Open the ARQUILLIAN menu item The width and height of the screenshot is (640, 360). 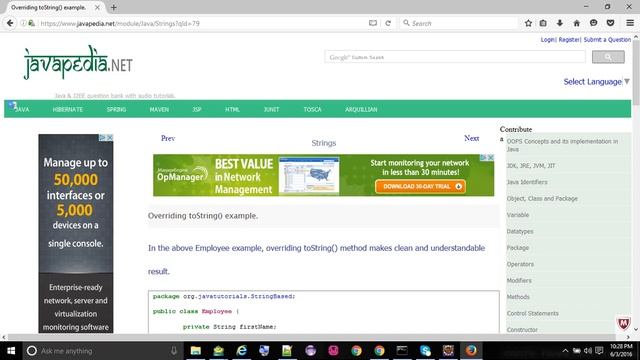[x=361, y=109]
